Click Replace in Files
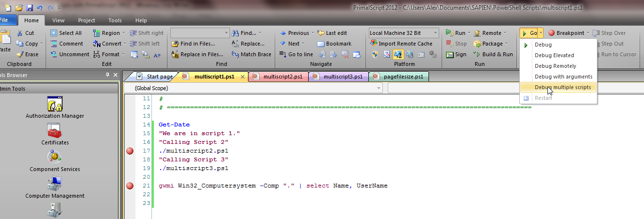 [198, 54]
